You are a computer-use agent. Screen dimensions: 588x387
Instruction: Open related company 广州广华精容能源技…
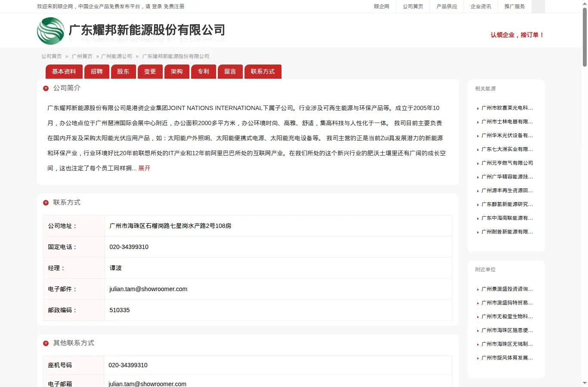pos(507,177)
